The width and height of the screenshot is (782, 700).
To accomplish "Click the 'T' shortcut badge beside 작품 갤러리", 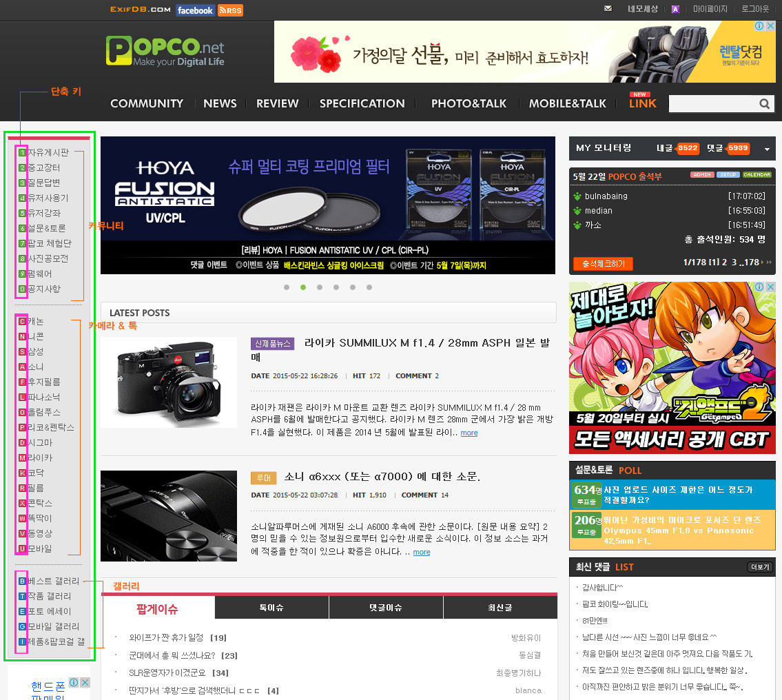I will [x=23, y=596].
